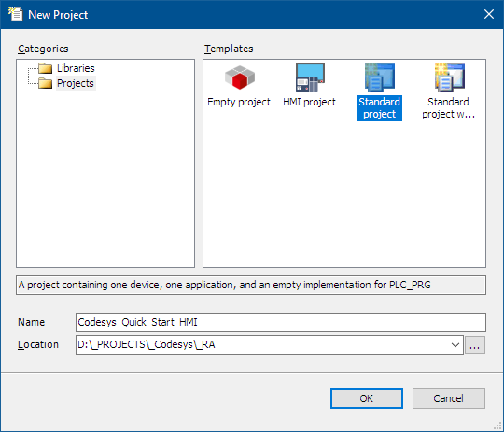The width and height of the screenshot is (504, 432).
Task: Choose the HMI project template icon
Action: (310, 77)
